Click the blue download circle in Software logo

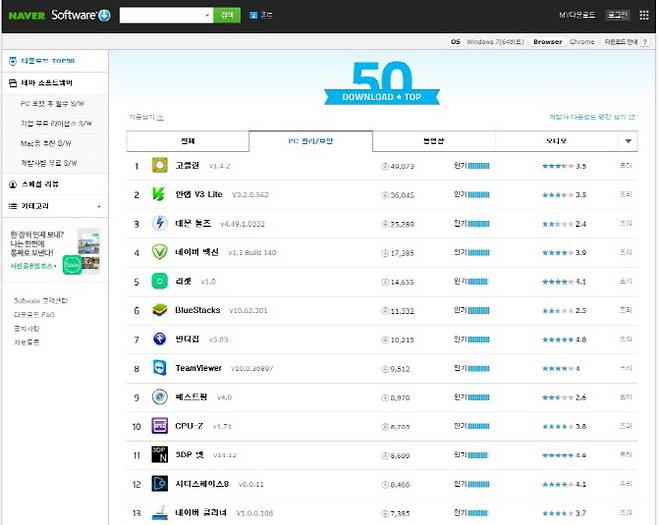click(x=104, y=16)
